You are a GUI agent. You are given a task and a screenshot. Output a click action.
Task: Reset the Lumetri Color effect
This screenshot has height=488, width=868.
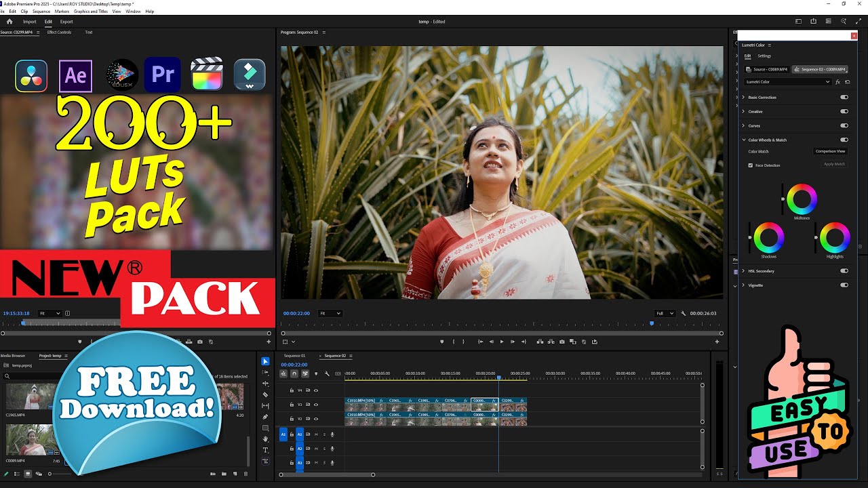point(847,82)
